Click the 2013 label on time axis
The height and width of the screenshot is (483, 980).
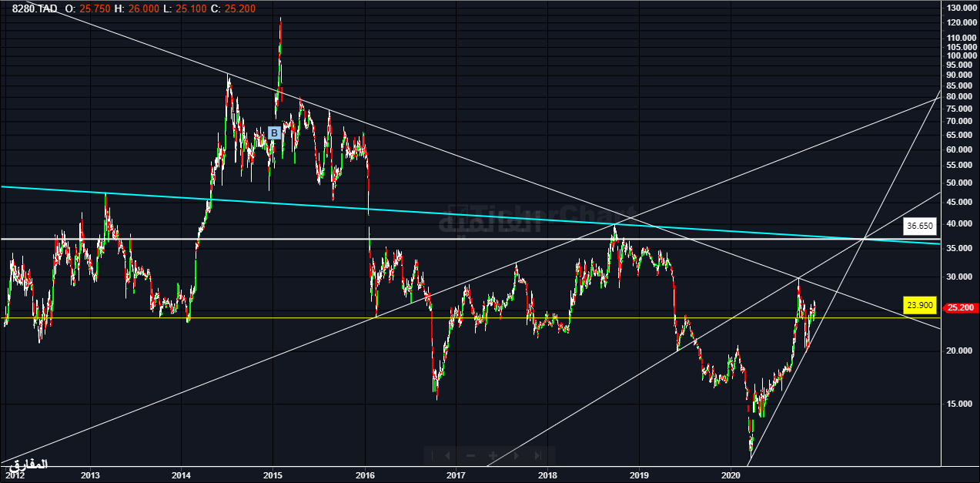pyautogui.click(x=90, y=475)
